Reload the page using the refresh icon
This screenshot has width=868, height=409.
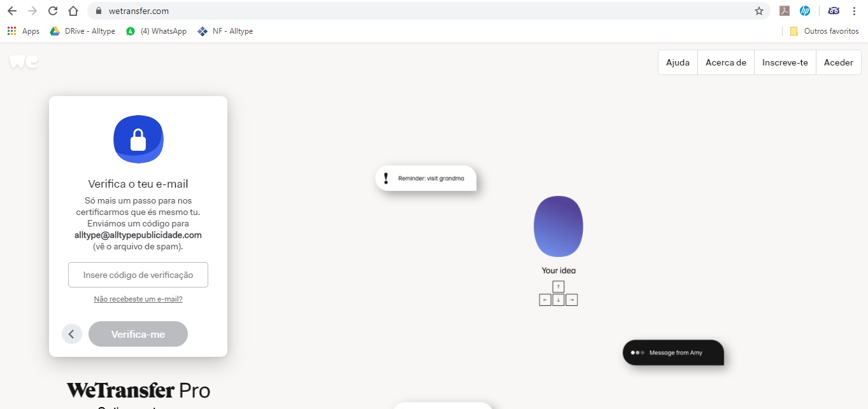pos(53,11)
